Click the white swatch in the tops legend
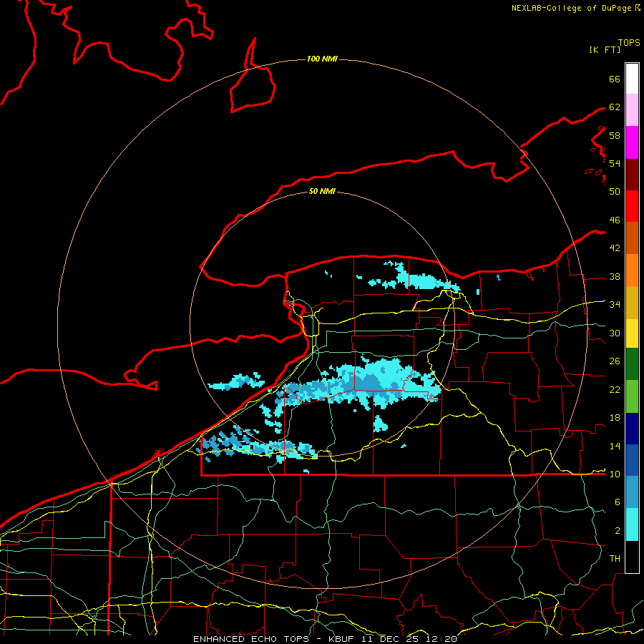 coord(632,79)
